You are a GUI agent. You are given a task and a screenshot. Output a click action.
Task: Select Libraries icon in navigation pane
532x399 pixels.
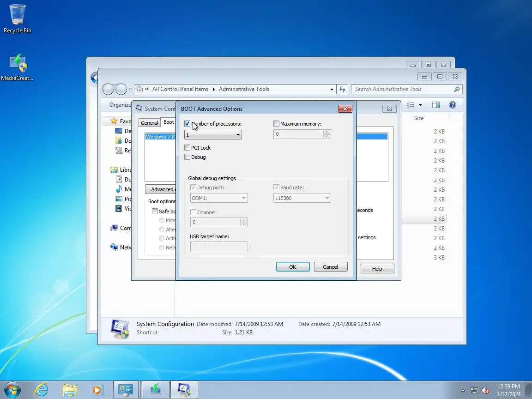coord(114,170)
